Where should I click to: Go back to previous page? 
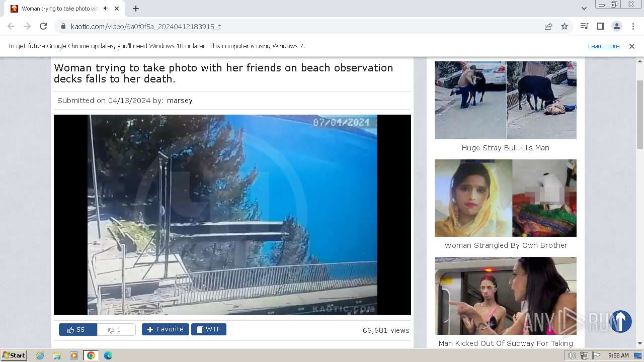tap(11, 26)
